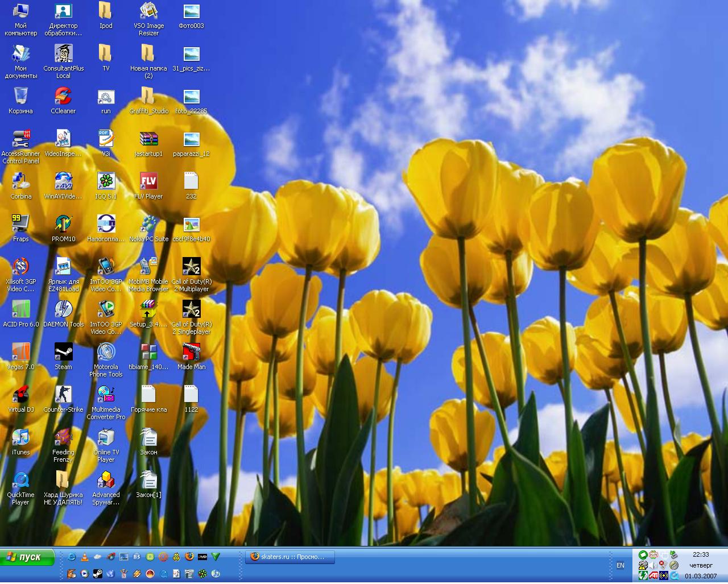Viewport: 728px width, 584px height.
Task: Open the Пуск start menu
Action: [28, 557]
